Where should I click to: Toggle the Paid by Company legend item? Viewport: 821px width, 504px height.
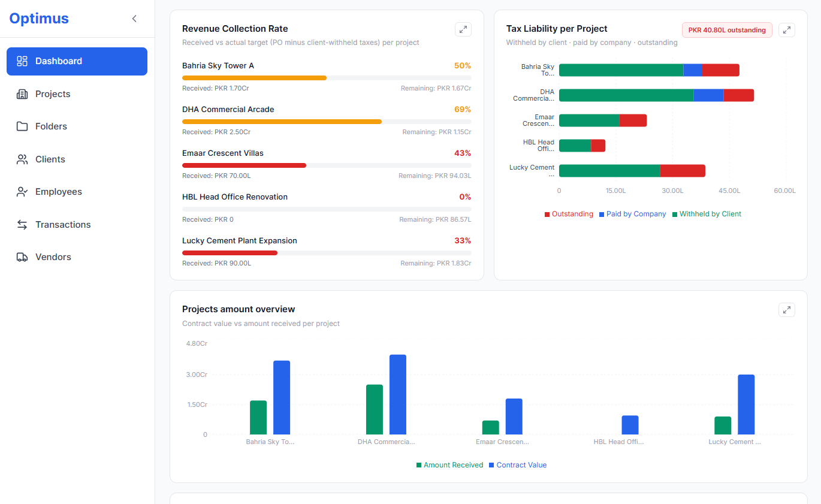click(632, 214)
